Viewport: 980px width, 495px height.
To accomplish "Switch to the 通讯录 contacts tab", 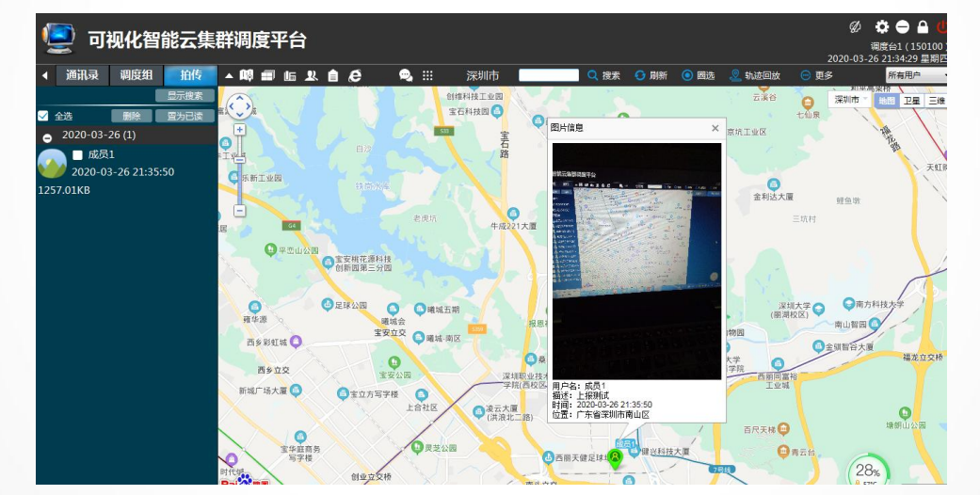I will pos(83,75).
